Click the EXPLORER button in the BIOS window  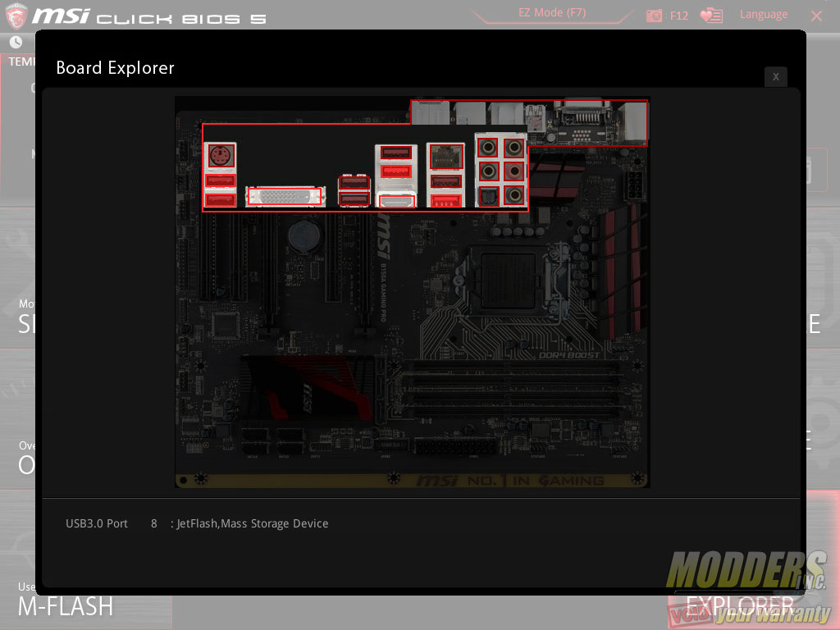pyautogui.click(x=739, y=606)
